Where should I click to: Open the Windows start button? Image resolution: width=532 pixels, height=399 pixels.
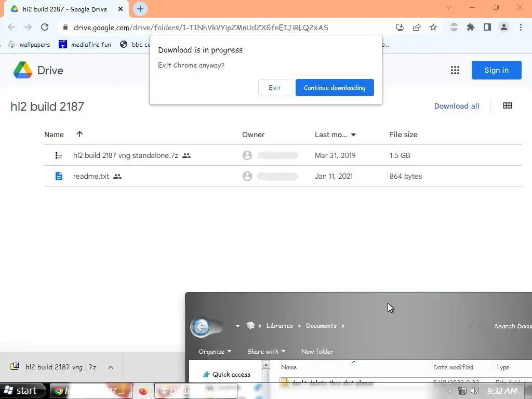[x=23, y=391]
